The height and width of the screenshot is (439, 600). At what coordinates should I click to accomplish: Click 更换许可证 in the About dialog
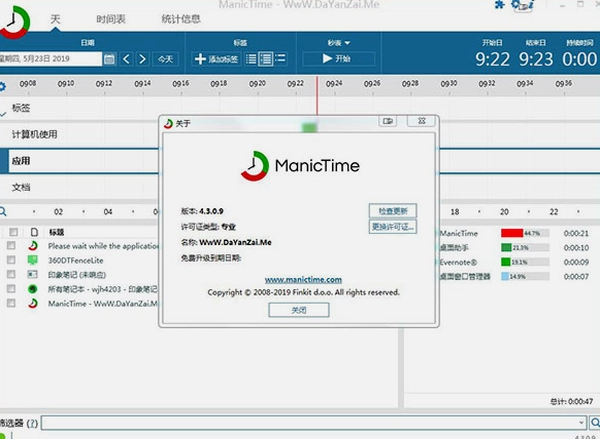click(393, 227)
